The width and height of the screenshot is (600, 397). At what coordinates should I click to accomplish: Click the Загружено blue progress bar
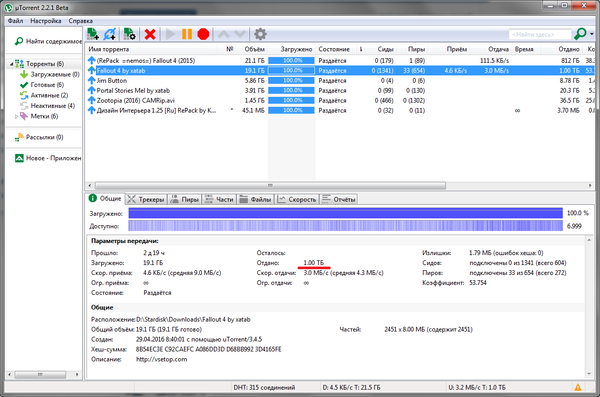click(346, 213)
